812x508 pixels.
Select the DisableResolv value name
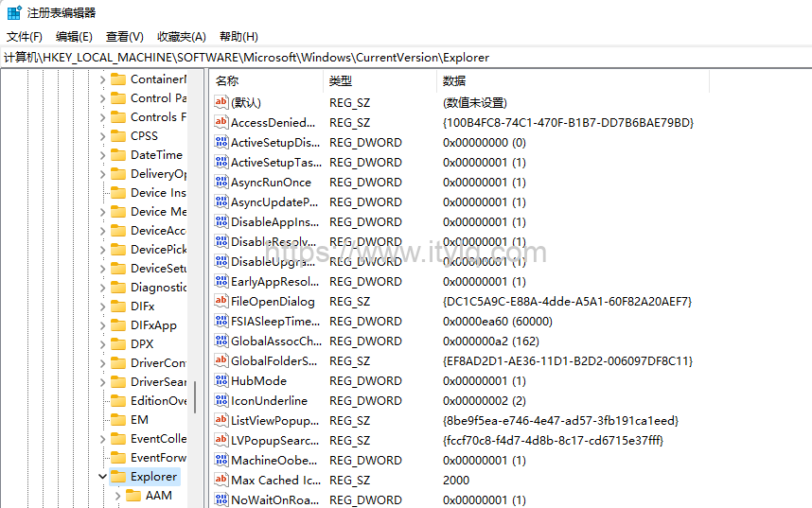coord(274,242)
